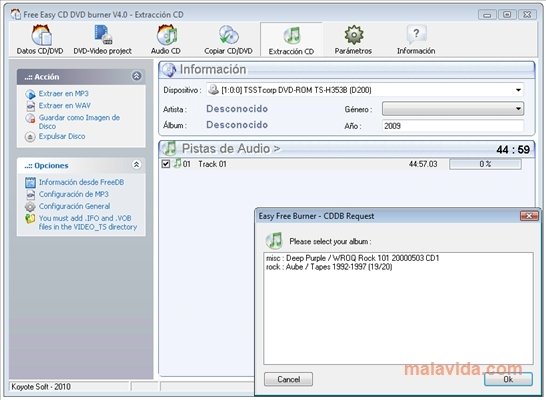Open the Información help icon
546x400 pixels.
(416, 35)
